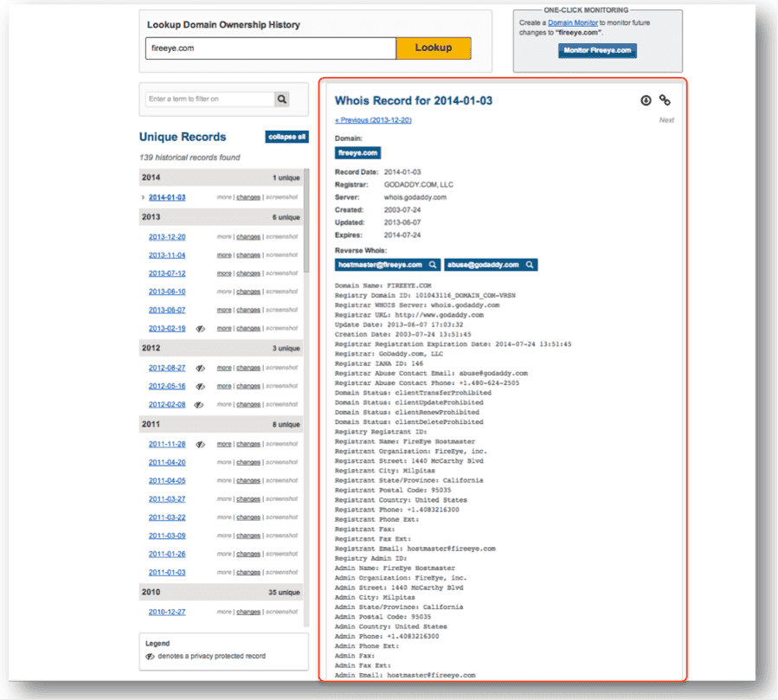
Task: Focus the filter term input field
Action: point(210,100)
